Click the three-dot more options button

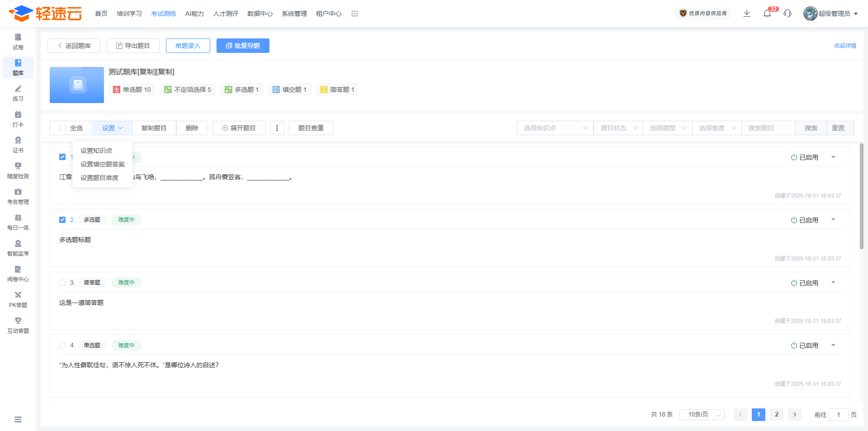point(277,128)
